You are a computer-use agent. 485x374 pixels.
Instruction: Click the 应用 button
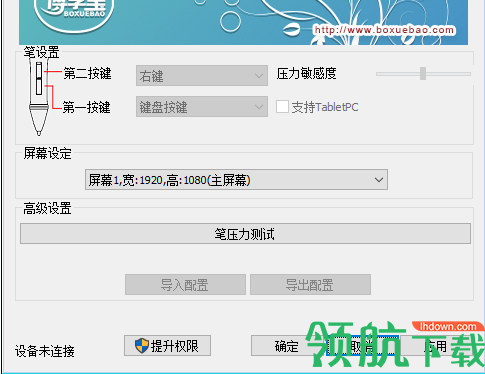click(x=437, y=346)
